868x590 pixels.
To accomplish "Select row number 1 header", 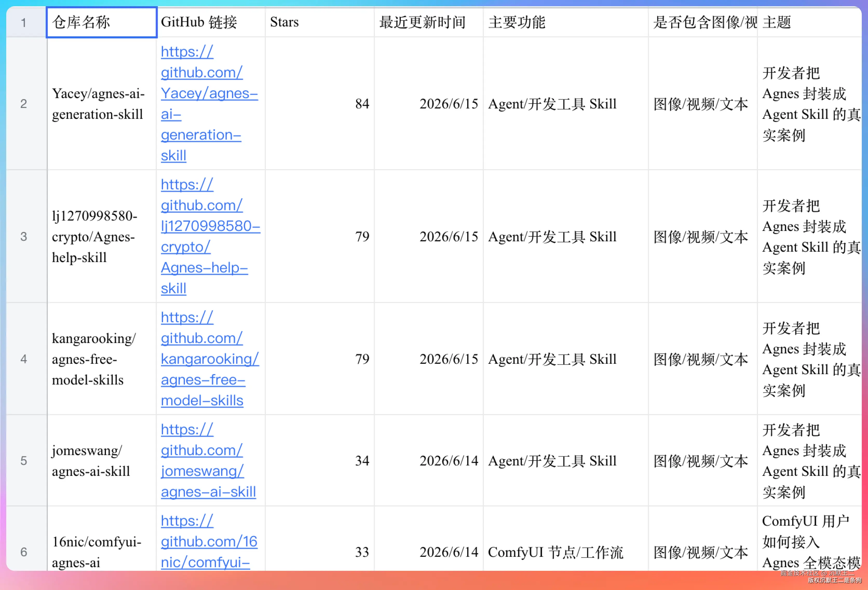I will point(26,22).
